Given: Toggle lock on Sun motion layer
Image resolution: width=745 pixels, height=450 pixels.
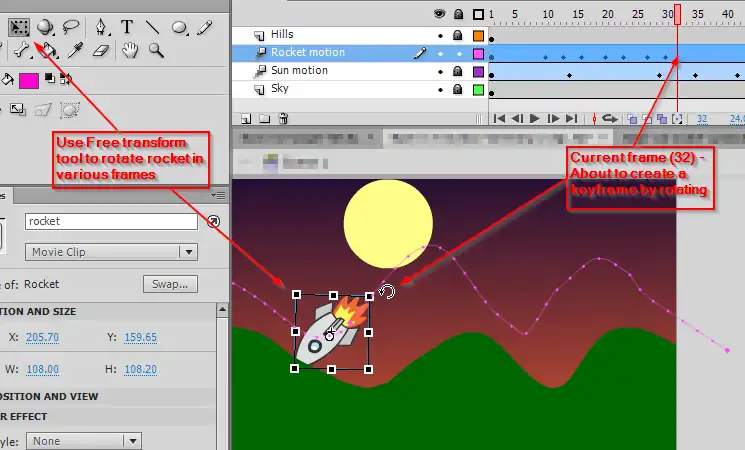Looking at the screenshot, I should 460,71.
